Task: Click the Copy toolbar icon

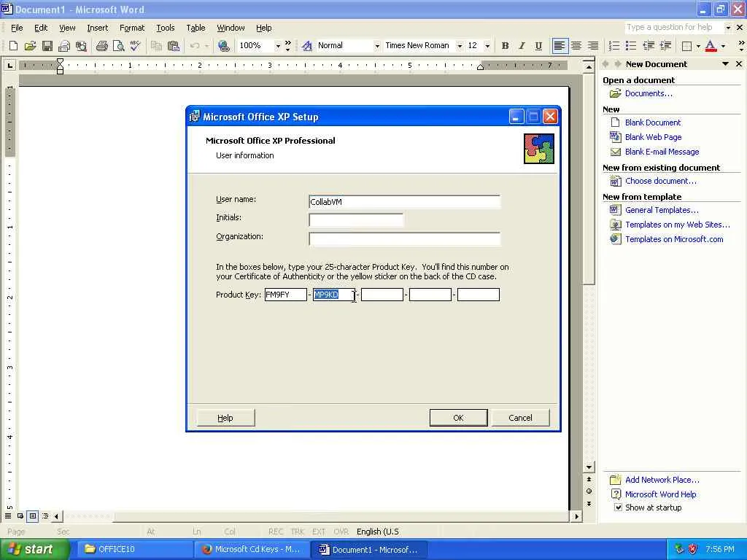Action: pyautogui.click(x=156, y=46)
